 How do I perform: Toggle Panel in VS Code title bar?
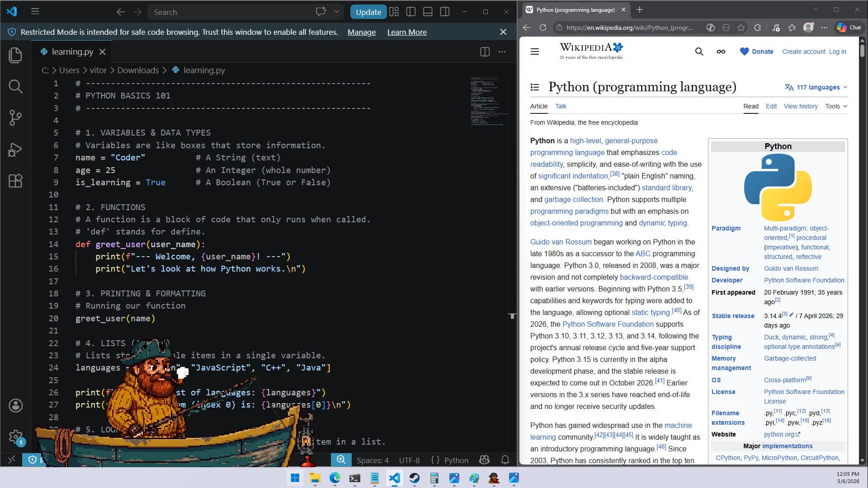point(428,12)
